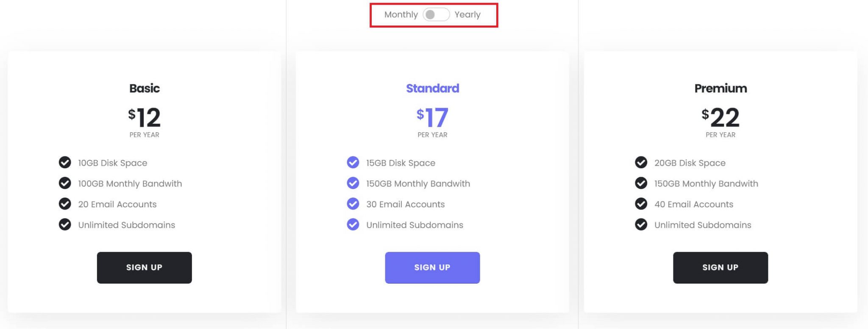Click the purple checkmark beside "15GB Disk Space"
The width and height of the screenshot is (868, 329).
pos(353,163)
